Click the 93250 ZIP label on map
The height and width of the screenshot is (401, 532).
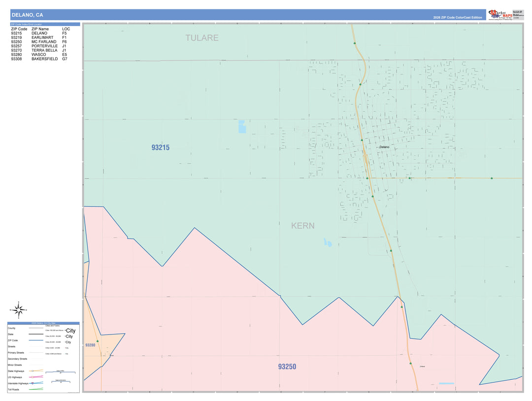tap(287, 367)
